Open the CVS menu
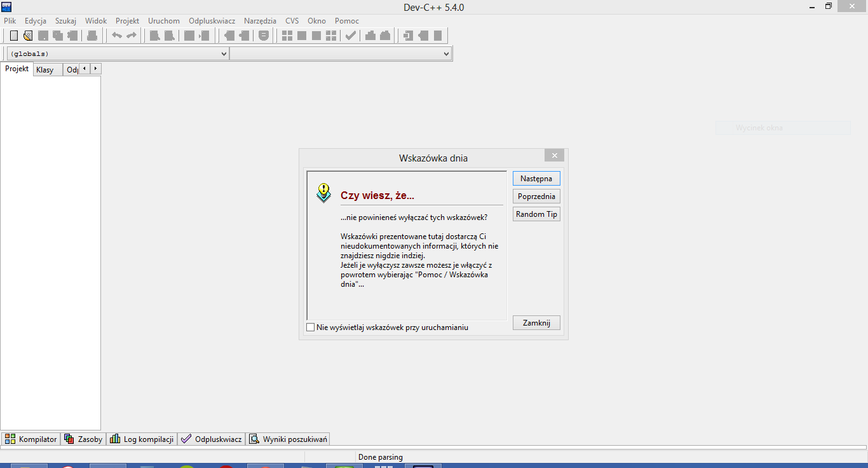 pos(292,21)
